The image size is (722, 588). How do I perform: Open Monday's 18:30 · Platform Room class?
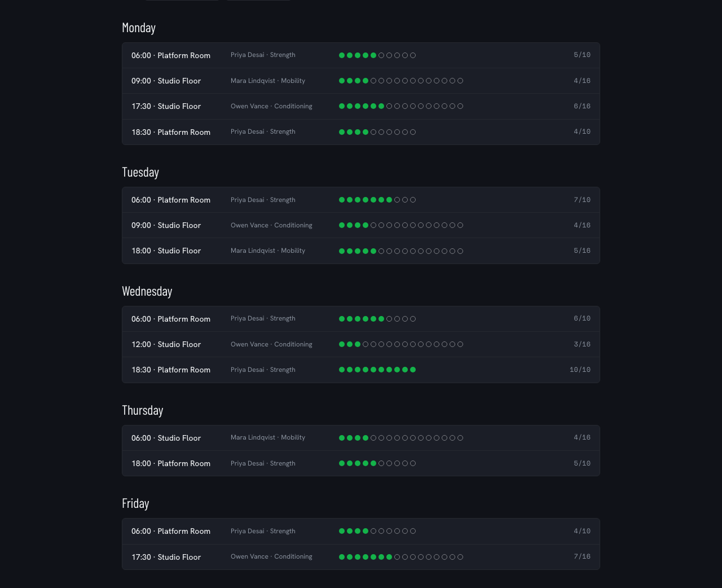pos(361,132)
